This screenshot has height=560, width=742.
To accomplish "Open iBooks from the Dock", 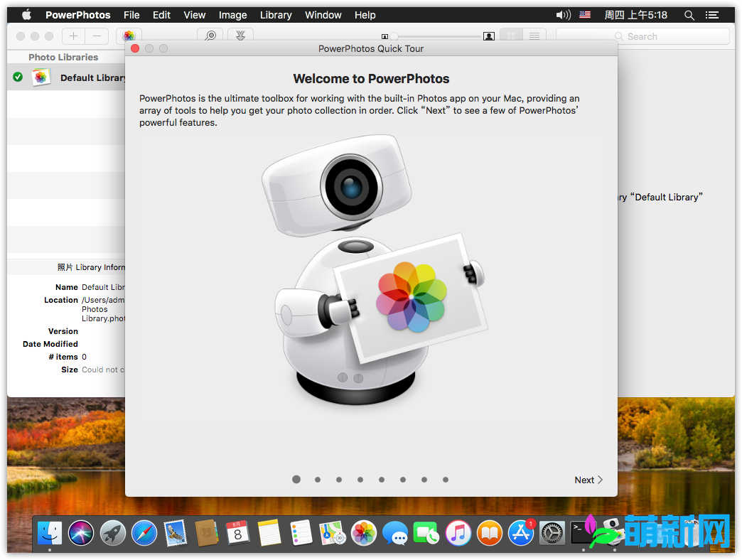I will 489,533.
